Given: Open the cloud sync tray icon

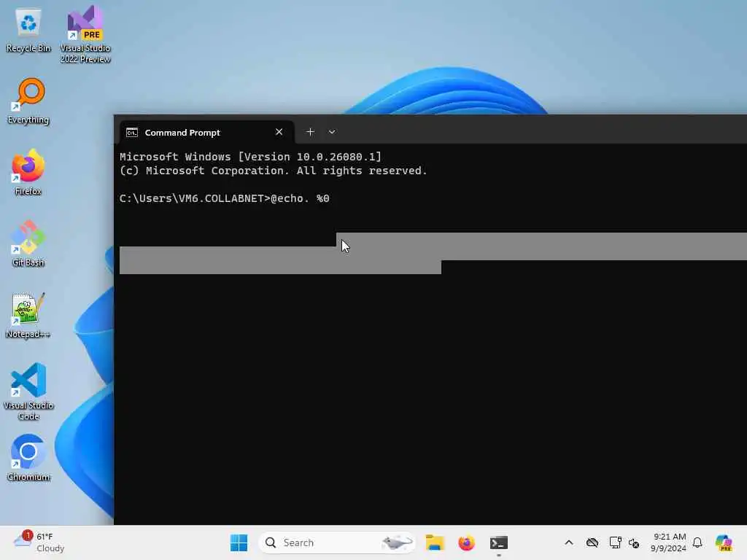Looking at the screenshot, I should click(x=592, y=542).
